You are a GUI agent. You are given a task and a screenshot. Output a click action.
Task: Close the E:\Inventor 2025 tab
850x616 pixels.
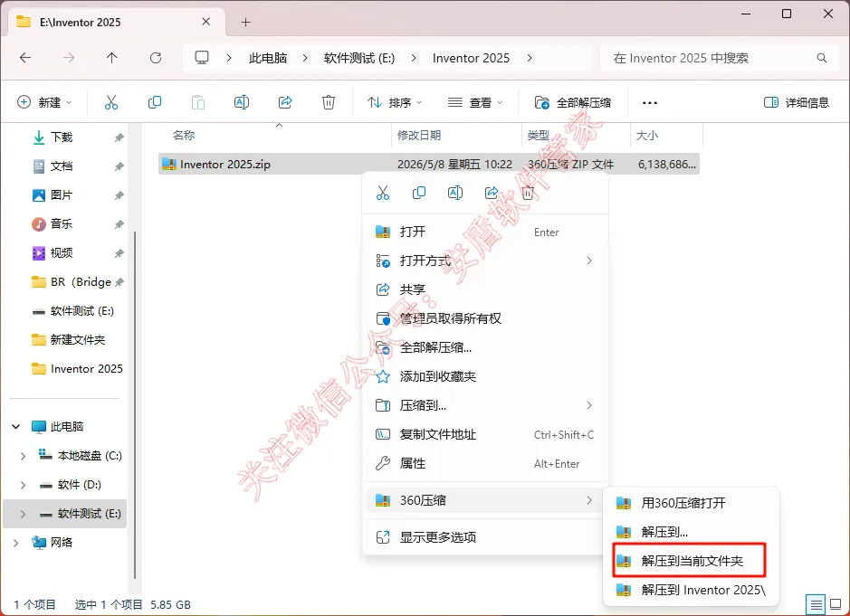point(206,22)
